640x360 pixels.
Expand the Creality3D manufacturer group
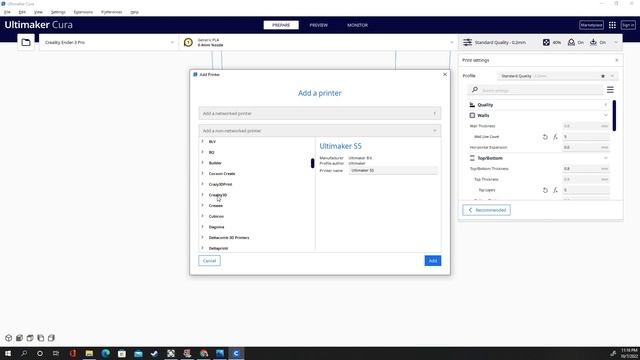202,195
